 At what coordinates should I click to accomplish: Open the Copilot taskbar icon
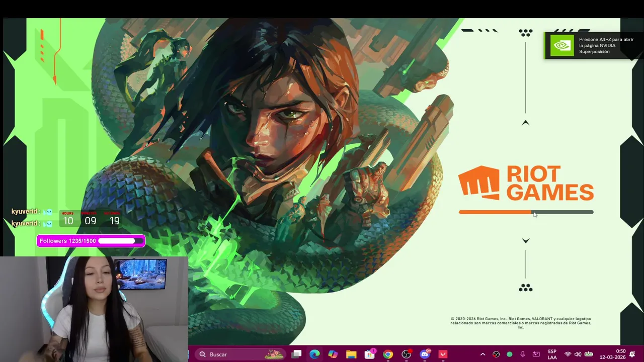(x=333, y=354)
